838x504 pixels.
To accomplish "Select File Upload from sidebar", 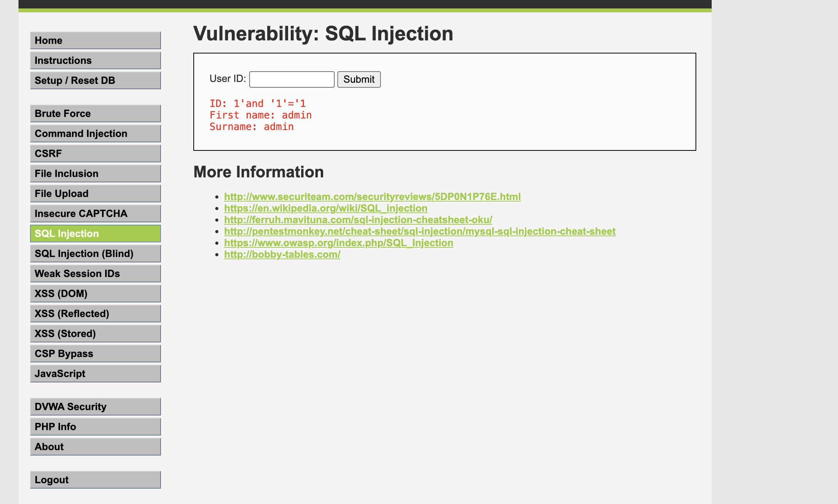I will 95,194.
